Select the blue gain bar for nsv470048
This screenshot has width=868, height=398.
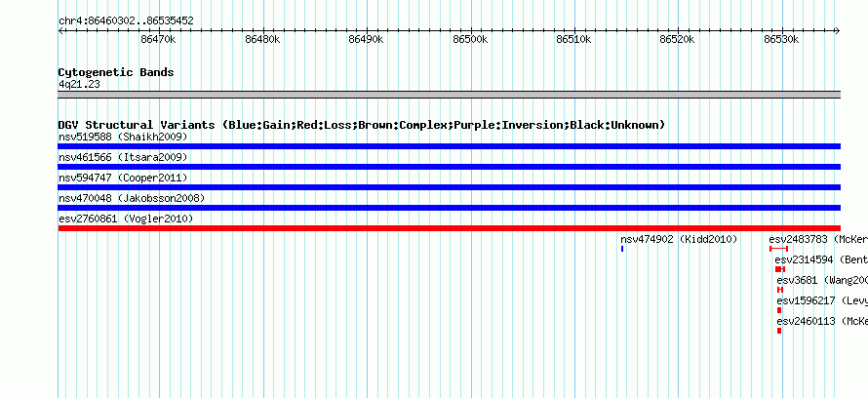point(449,208)
